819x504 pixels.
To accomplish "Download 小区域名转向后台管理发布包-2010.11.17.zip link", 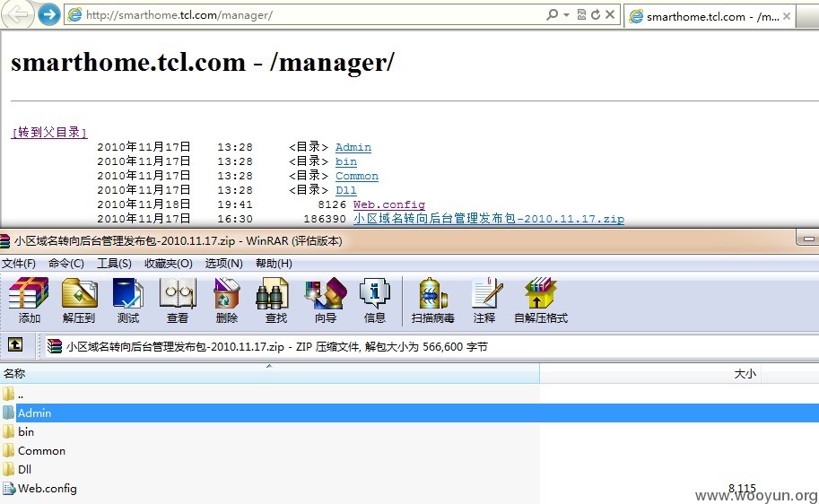I will tap(489, 219).
